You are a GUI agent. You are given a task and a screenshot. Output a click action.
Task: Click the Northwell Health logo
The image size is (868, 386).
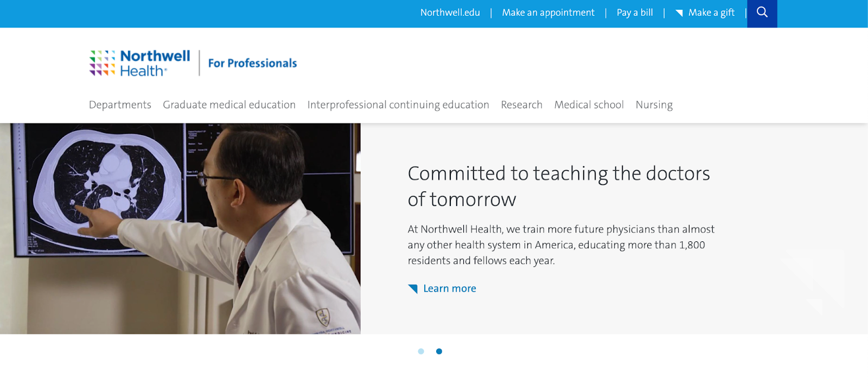(140, 63)
